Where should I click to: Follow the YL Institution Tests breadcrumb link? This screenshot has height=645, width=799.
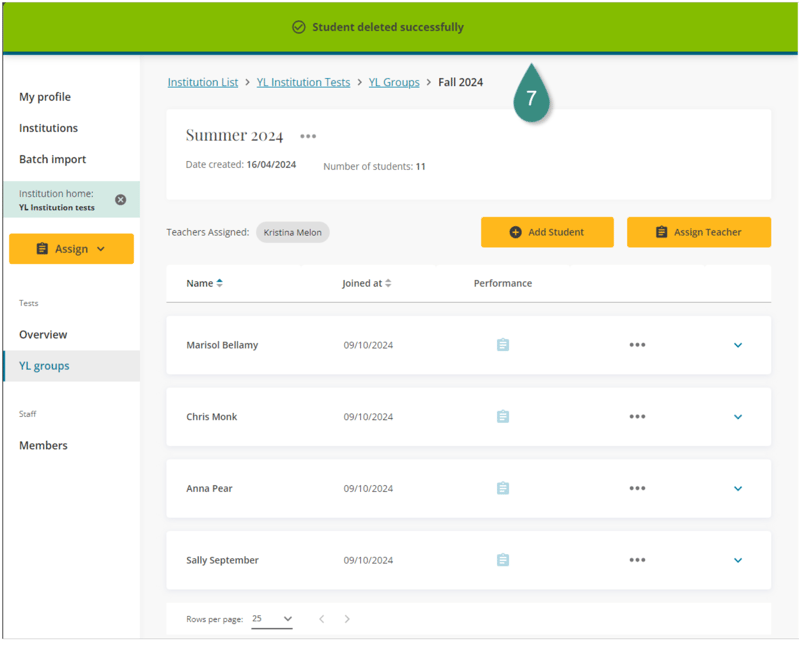pyautogui.click(x=303, y=82)
